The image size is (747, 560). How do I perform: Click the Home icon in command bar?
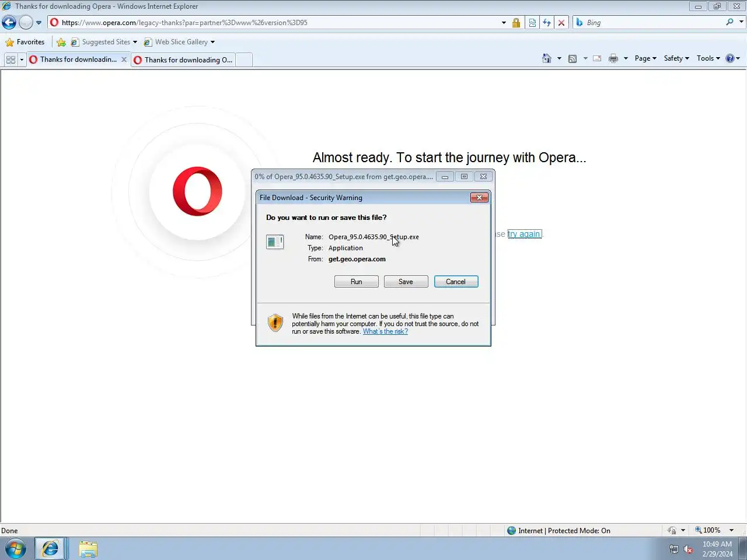click(x=547, y=58)
